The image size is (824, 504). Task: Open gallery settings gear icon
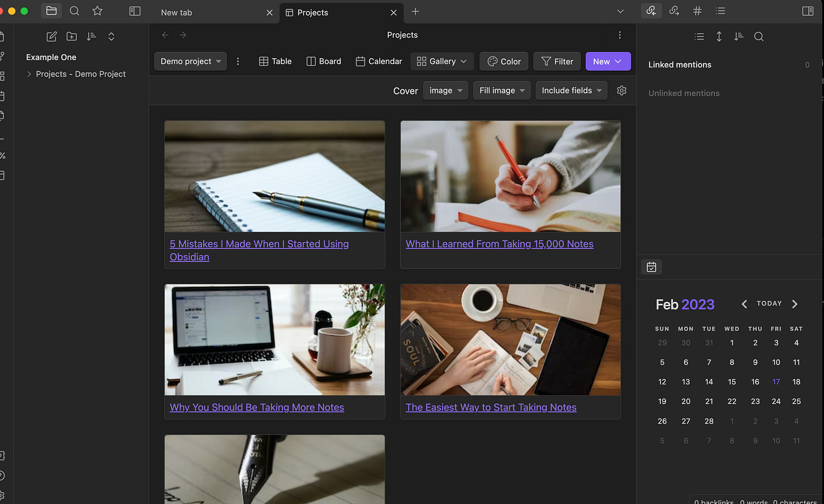coord(621,91)
